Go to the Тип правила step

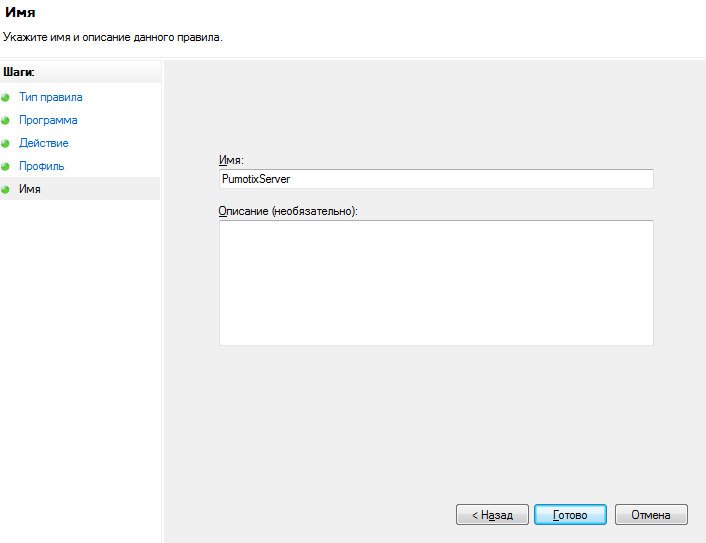click(50, 97)
